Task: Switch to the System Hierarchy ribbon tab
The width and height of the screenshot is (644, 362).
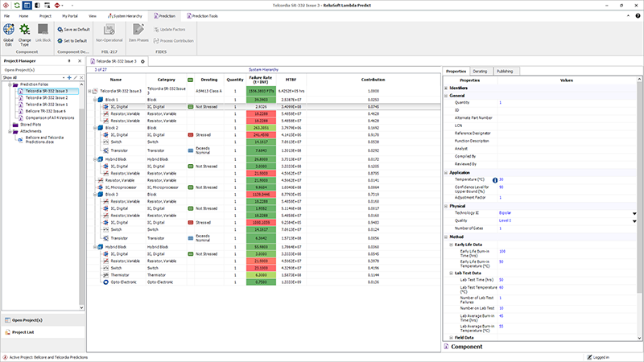Action: click(x=125, y=16)
